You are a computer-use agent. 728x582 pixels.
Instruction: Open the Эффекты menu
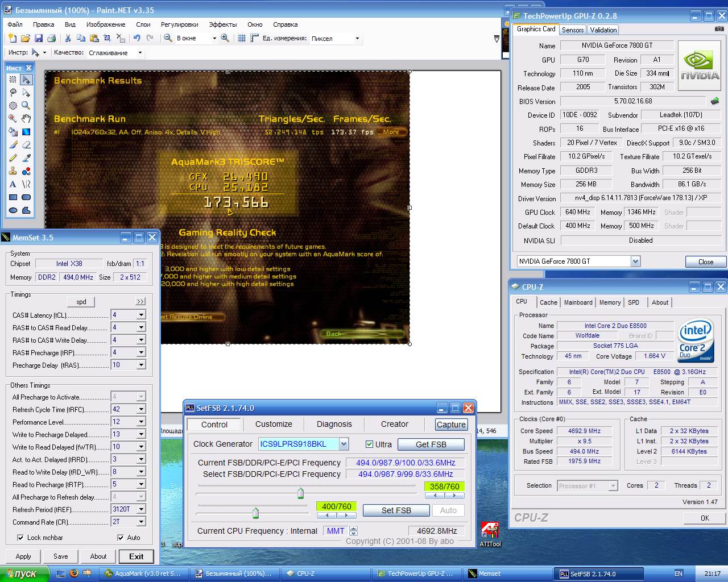(223, 24)
